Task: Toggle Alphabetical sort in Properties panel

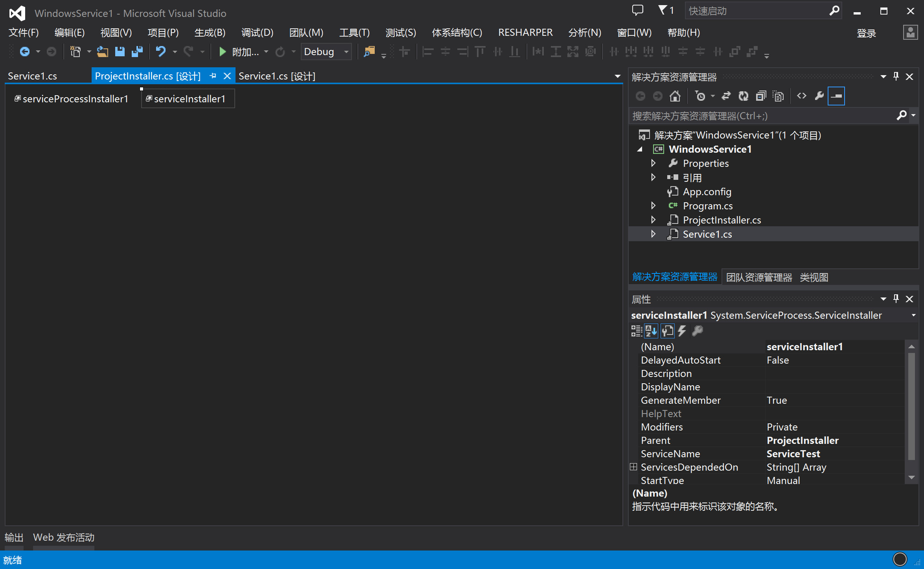Action: [651, 331]
